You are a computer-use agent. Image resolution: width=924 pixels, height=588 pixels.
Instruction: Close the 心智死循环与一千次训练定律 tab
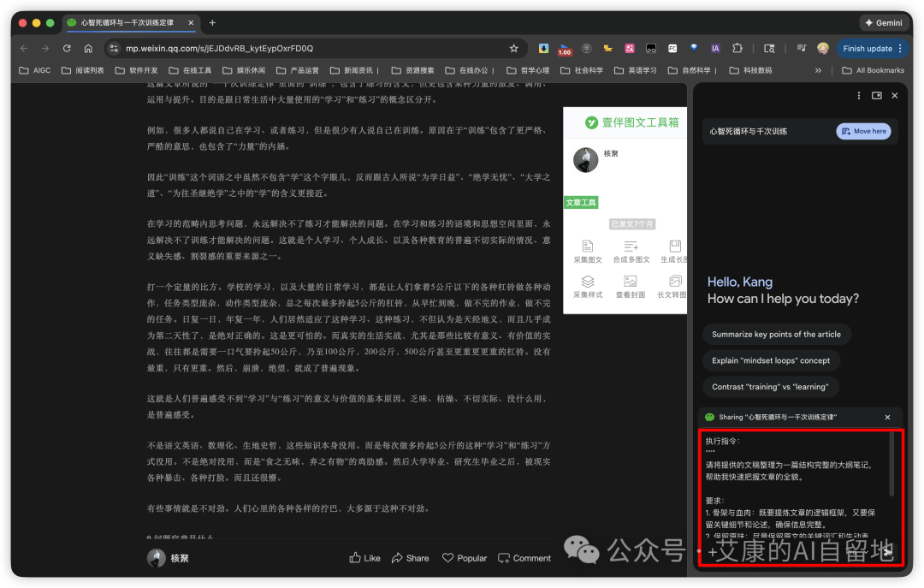(x=191, y=23)
